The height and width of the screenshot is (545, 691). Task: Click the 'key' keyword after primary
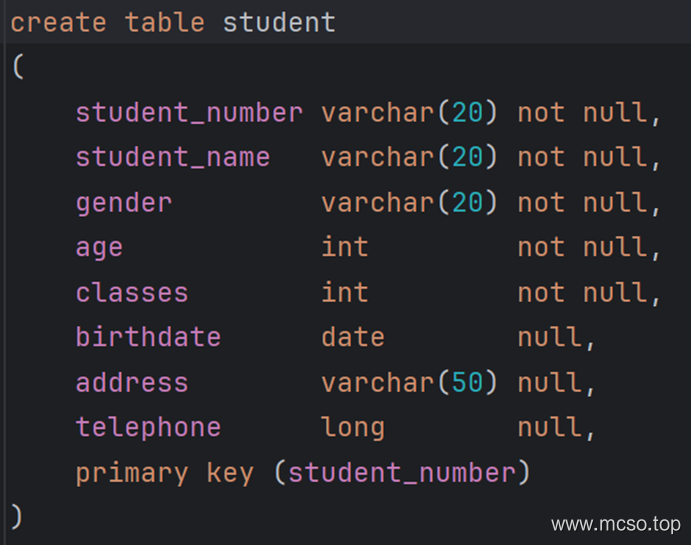coord(230,474)
